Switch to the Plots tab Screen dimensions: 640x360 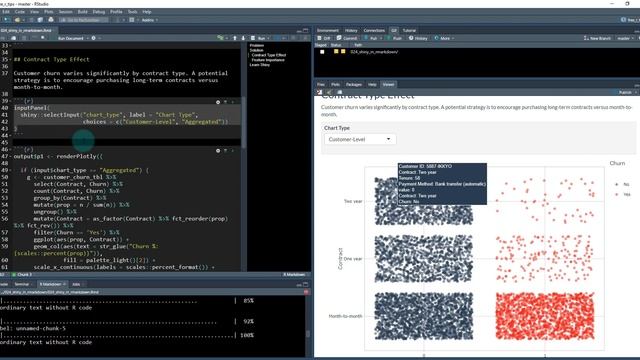335,84
